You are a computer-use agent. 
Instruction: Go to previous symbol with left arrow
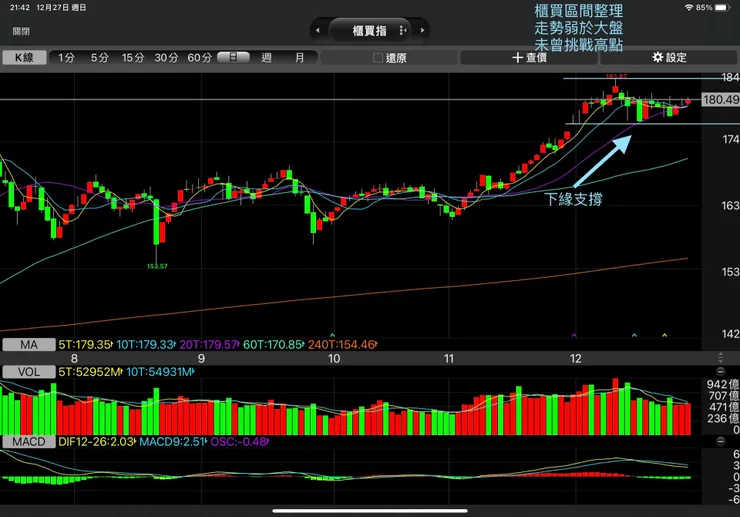tap(318, 30)
